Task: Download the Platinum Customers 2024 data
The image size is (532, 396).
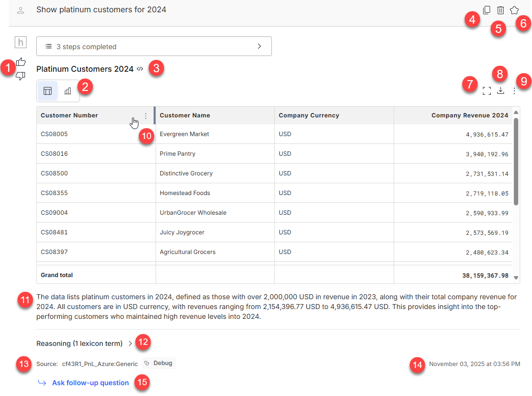Action: tap(501, 91)
